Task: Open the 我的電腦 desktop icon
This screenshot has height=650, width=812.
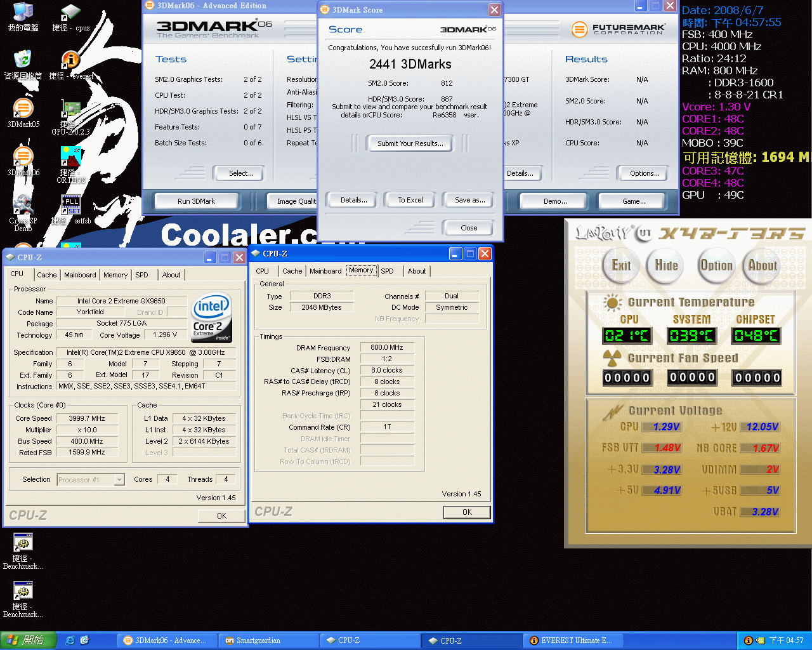Action: pyautogui.click(x=23, y=17)
